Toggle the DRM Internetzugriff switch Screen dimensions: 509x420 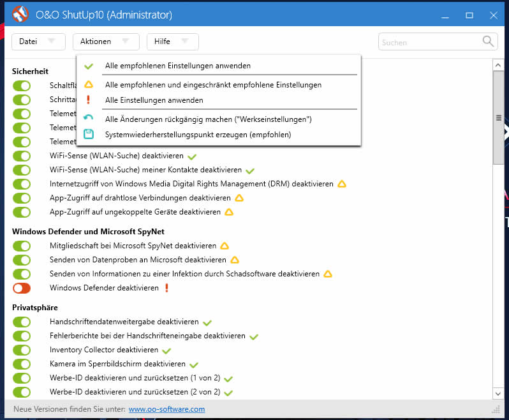(22, 184)
